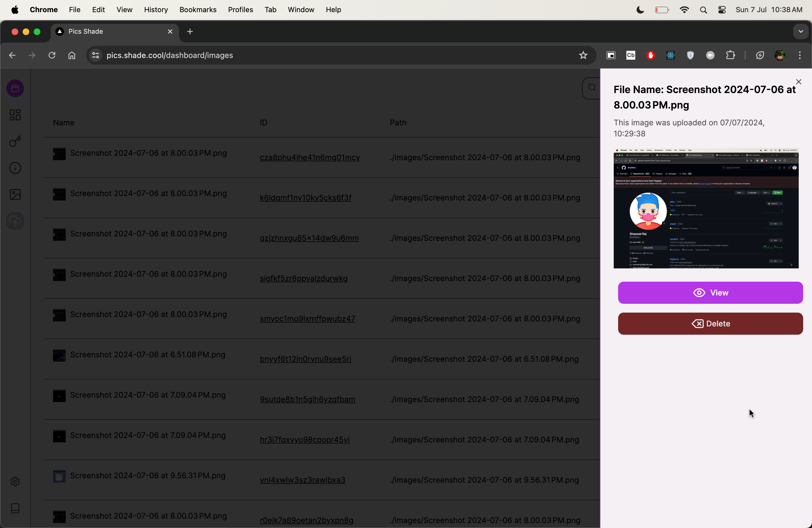Image resolution: width=812 pixels, height=528 pixels.
Task: Click the purple store logo in the sidebar
Action: pos(15,89)
